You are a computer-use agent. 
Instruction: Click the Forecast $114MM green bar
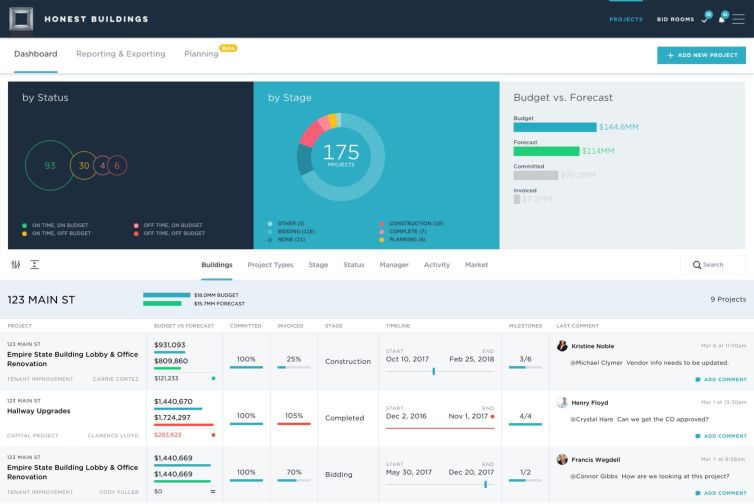click(x=546, y=151)
